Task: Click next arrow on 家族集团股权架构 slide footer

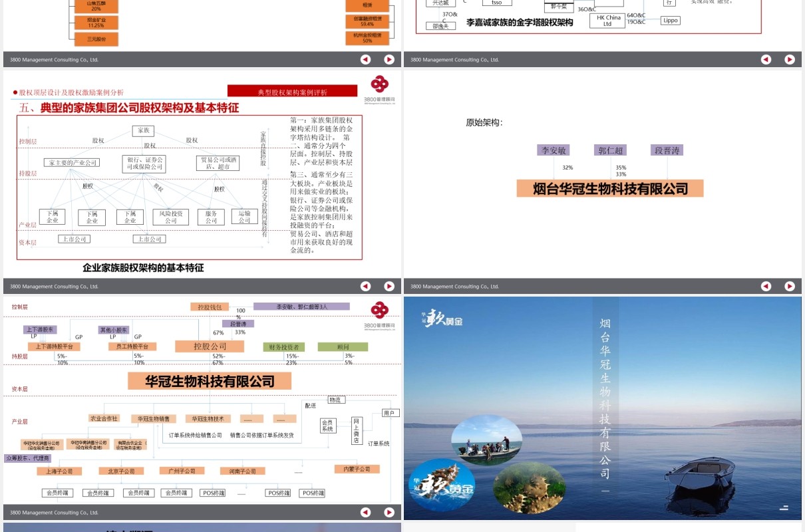Action: coord(389,286)
